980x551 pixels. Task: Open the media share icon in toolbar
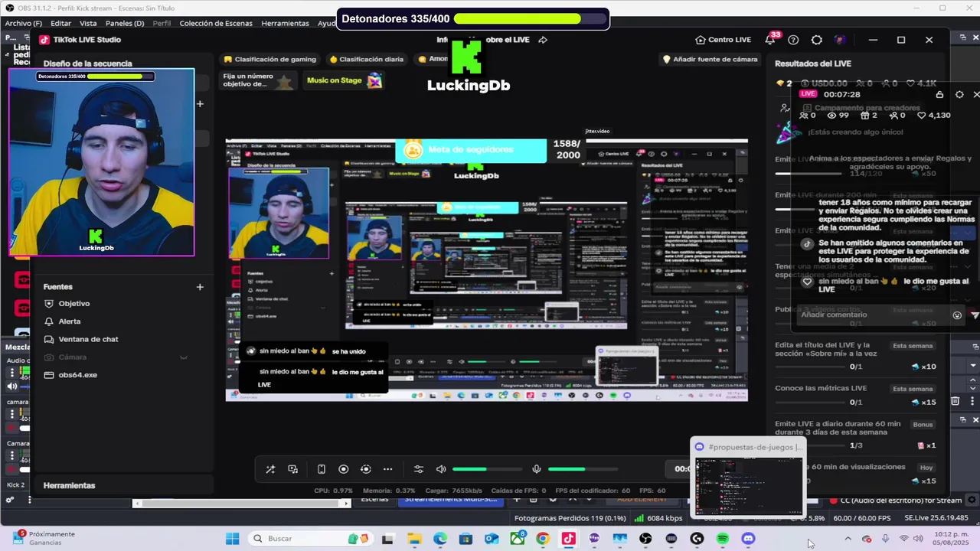pos(292,469)
